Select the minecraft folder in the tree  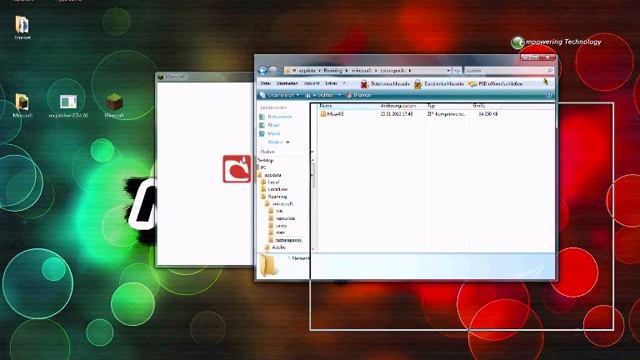[x=282, y=204]
